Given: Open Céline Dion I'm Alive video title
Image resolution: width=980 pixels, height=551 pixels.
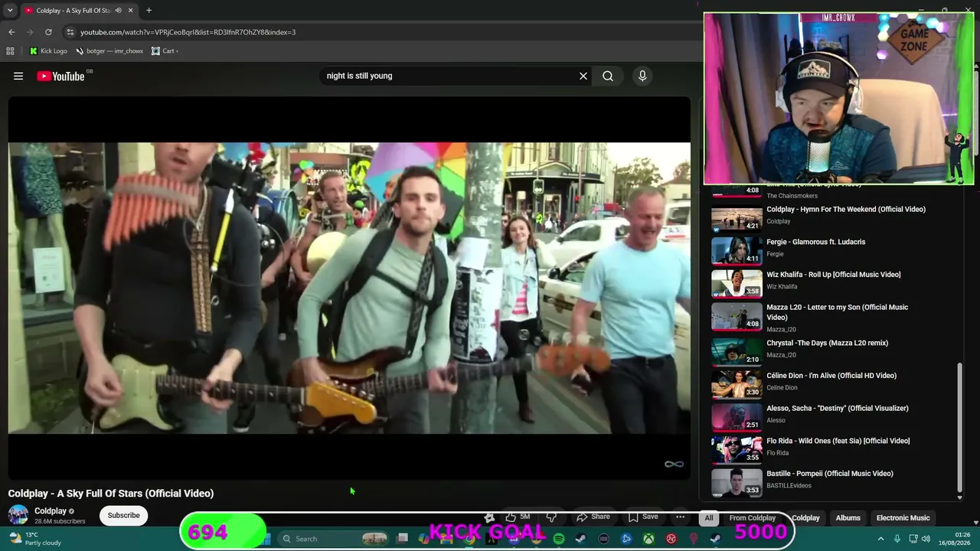Looking at the screenshot, I should pyautogui.click(x=831, y=376).
